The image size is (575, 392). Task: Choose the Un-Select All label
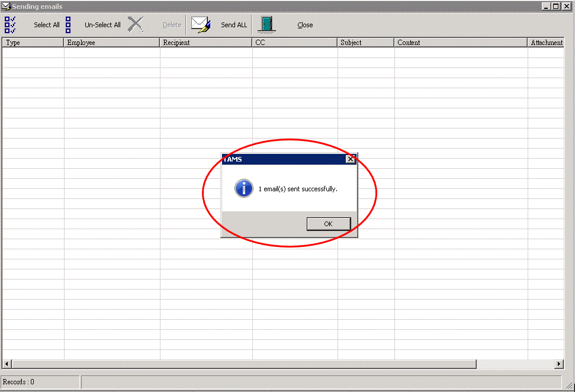coord(102,25)
